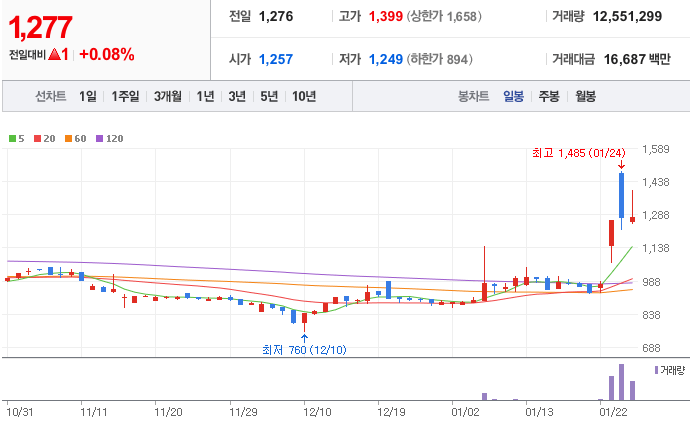Screen dimensions: 690x422
Task: Show the 3년 line chart
Action: (x=237, y=96)
